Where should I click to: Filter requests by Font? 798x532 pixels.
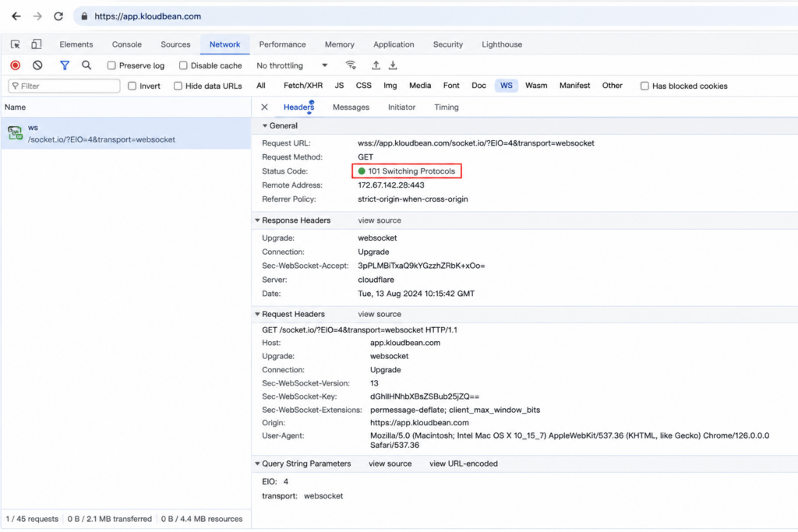tap(451, 86)
